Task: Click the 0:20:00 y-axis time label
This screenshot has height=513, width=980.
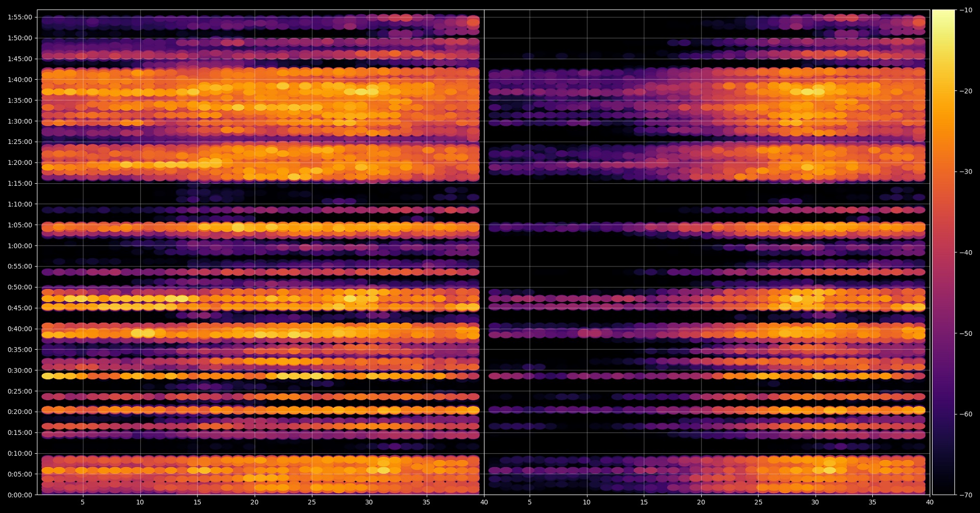Action: 20,412
